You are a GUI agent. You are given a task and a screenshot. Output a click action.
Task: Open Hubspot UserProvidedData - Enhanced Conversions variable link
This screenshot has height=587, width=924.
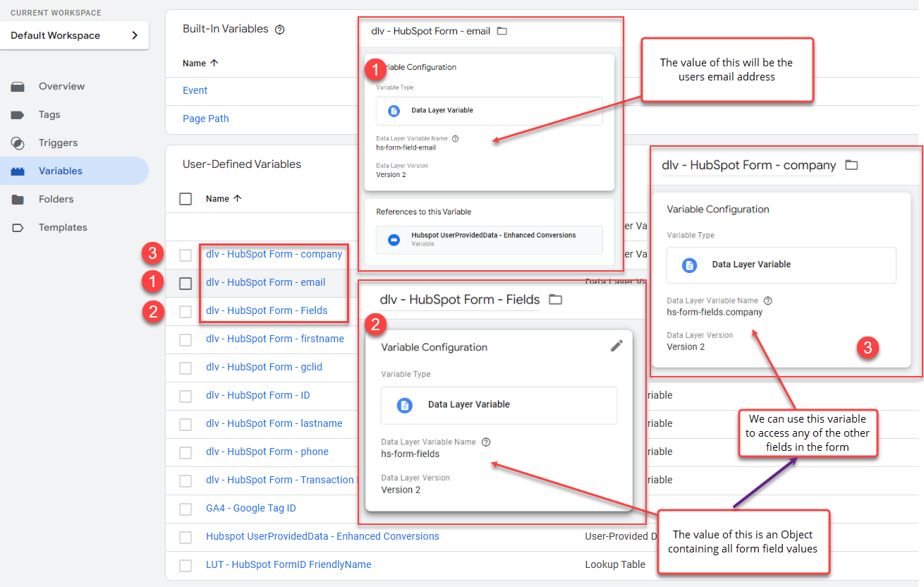[x=322, y=536]
